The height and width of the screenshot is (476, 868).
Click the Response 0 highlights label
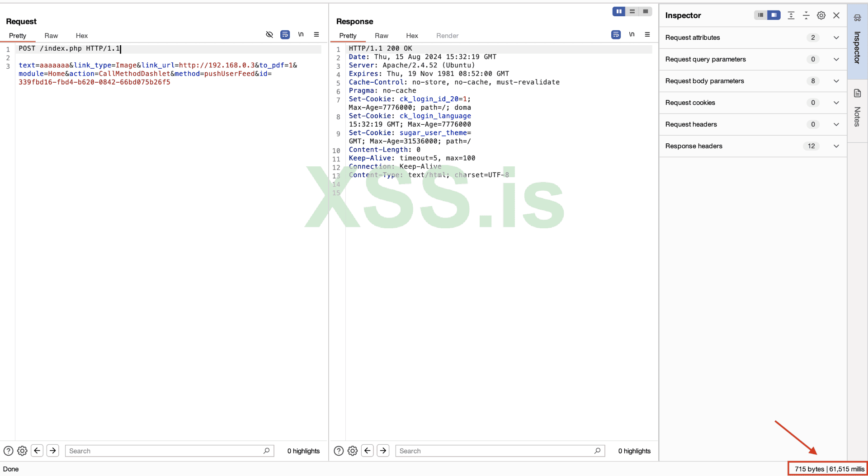pyautogui.click(x=634, y=451)
